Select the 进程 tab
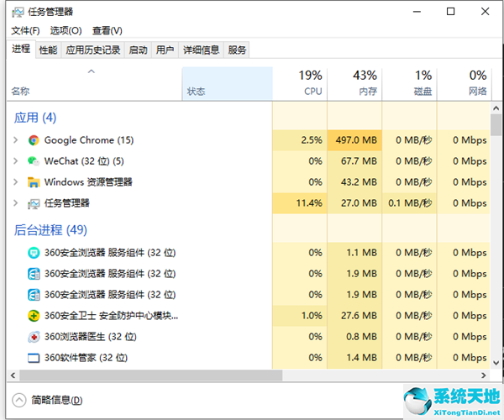This screenshot has width=504, height=420. (x=21, y=50)
